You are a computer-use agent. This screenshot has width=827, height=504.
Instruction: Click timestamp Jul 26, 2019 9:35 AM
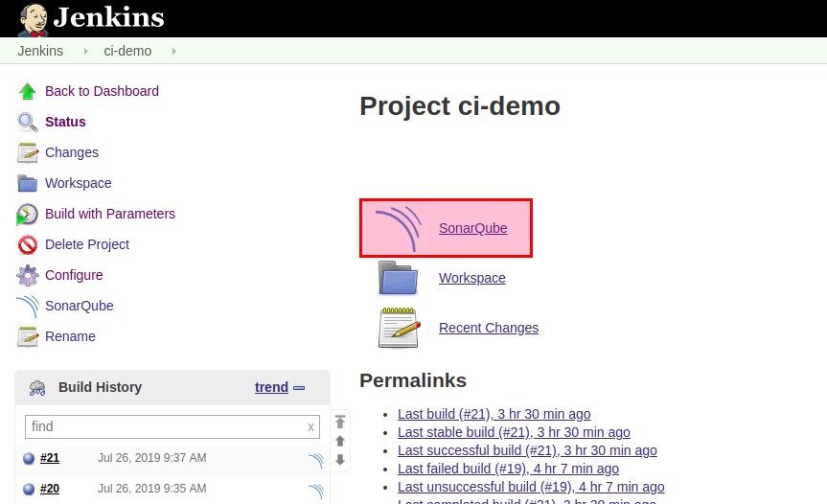(152, 489)
